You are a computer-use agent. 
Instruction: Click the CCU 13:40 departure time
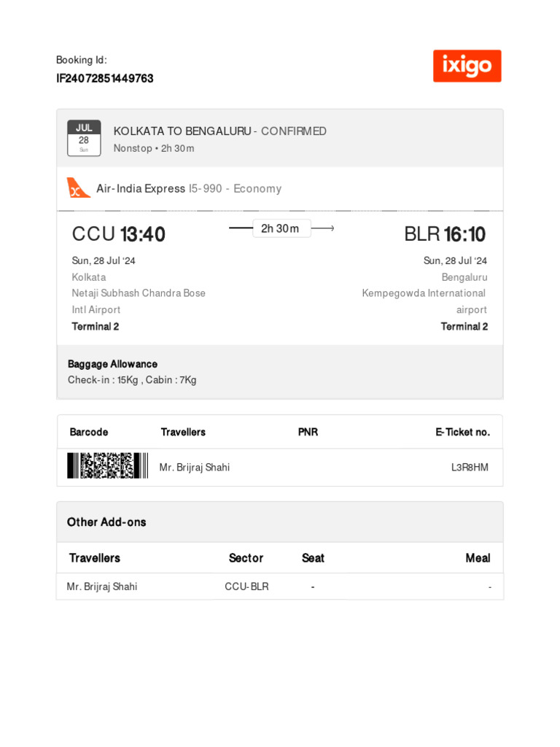pos(119,234)
